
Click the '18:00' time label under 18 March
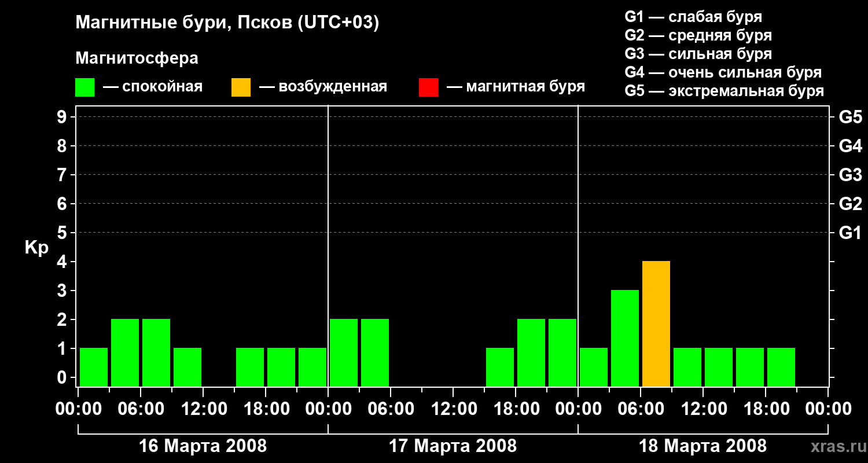tap(766, 409)
